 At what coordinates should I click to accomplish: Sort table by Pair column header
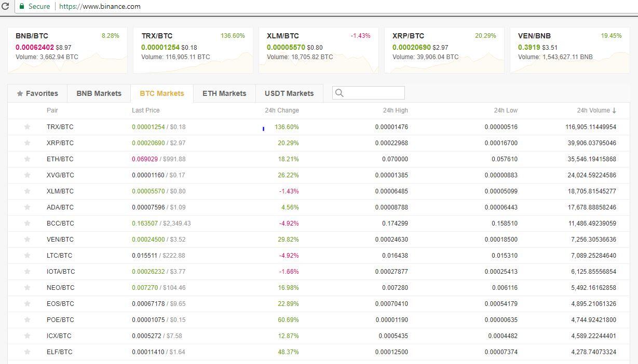pyautogui.click(x=52, y=110)
